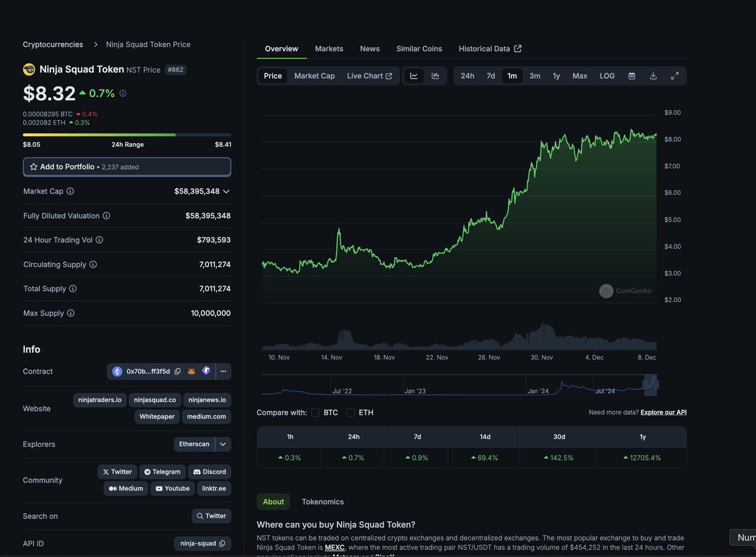Select 1m time range

(512, 76)
